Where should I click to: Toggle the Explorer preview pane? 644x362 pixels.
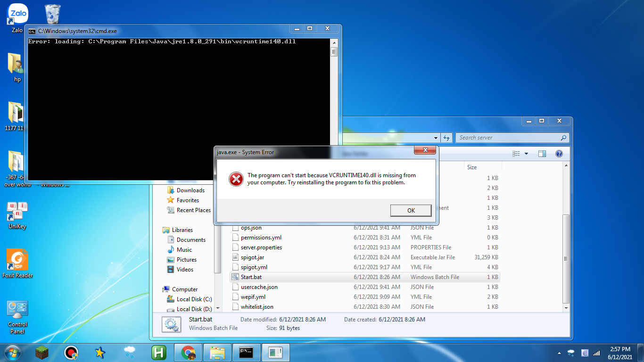pos(542,154)
